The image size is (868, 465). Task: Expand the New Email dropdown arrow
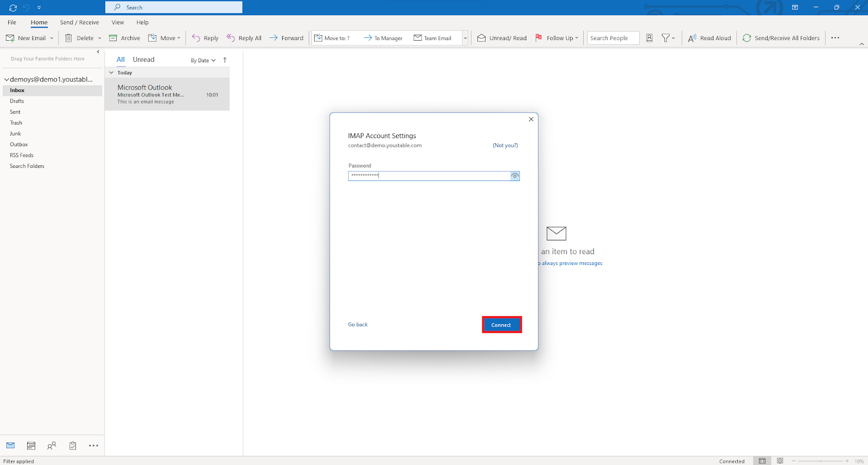(52, 38)
